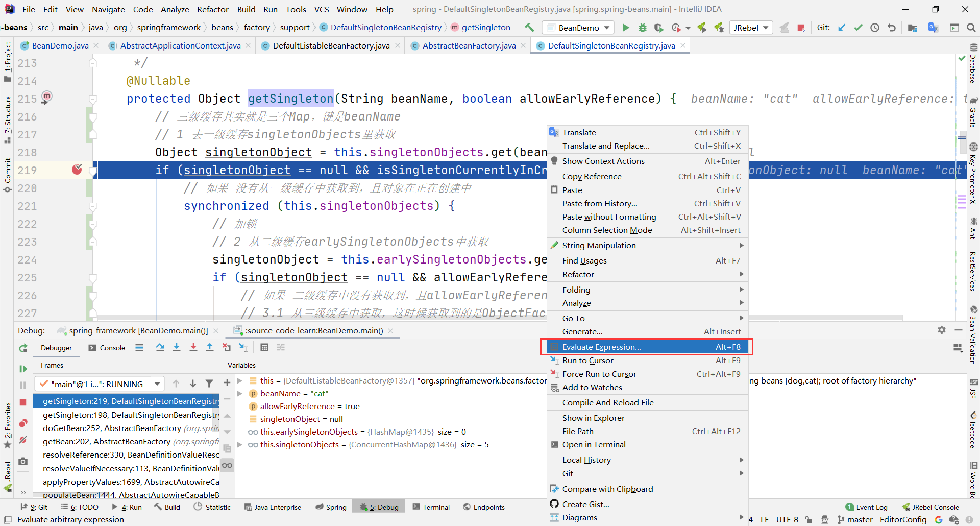Viewport: 980px width, 526px height.
Task: Switch to the AbstractBeanFactory.java tab
Action: pos(469,45)
